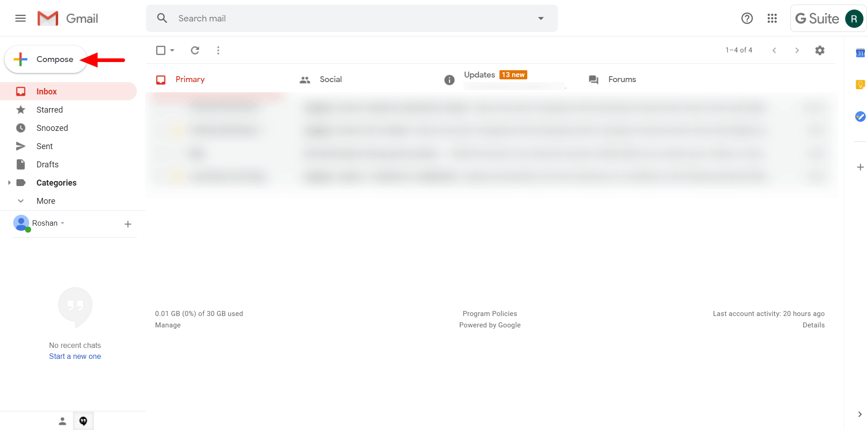The image size is (868, 430).
Task: Open the Starred folder
Action: click(x=50, y=110)
